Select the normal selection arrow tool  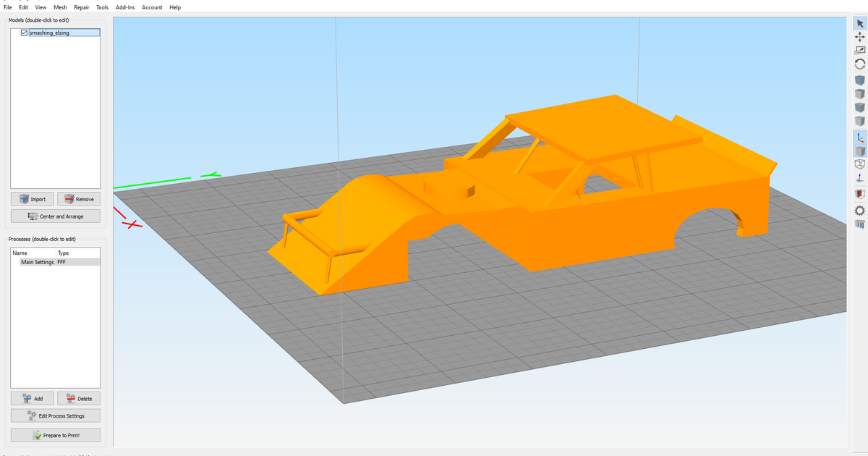pyautogui.click(x=860, y=23)
